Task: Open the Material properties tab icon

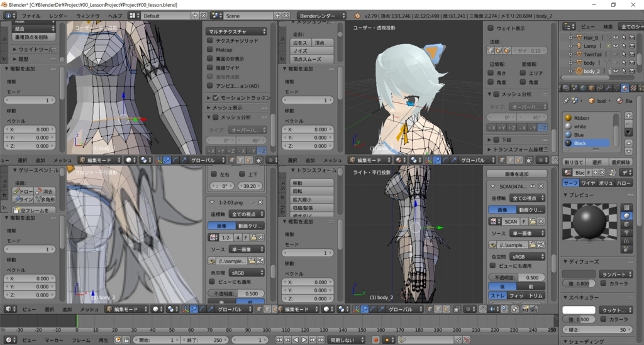Action: point(625,88)
